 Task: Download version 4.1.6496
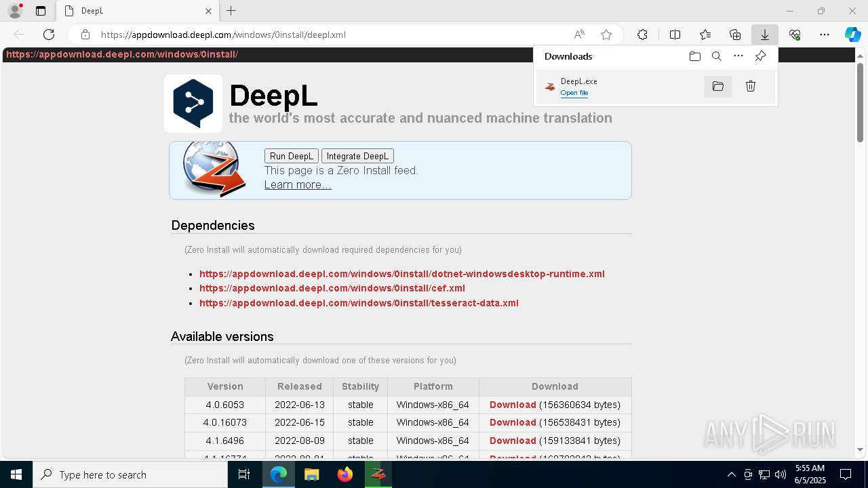(513, 441)
